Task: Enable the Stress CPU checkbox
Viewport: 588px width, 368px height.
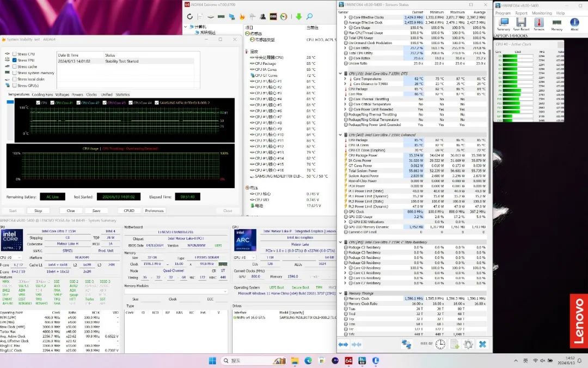Action: click(x=15, y=55)
